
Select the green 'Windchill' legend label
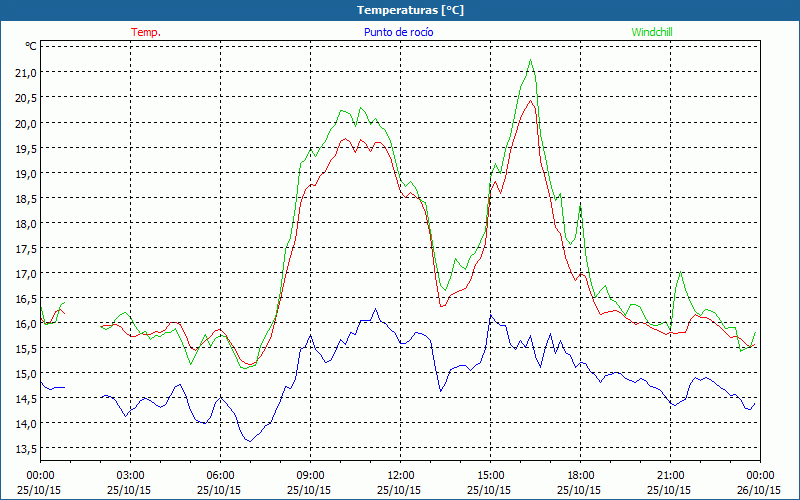tap(652, 32)
